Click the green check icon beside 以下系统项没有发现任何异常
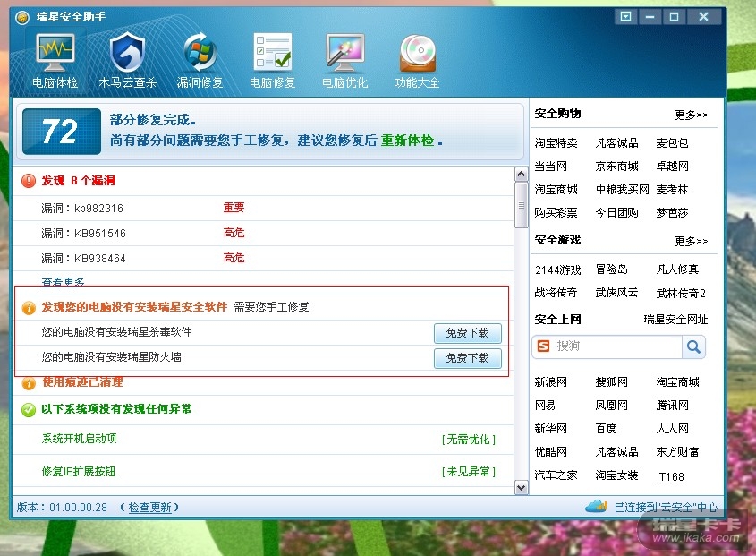This screenshot has width=756, height=556. pyautogui.click(x=29, y=410)
